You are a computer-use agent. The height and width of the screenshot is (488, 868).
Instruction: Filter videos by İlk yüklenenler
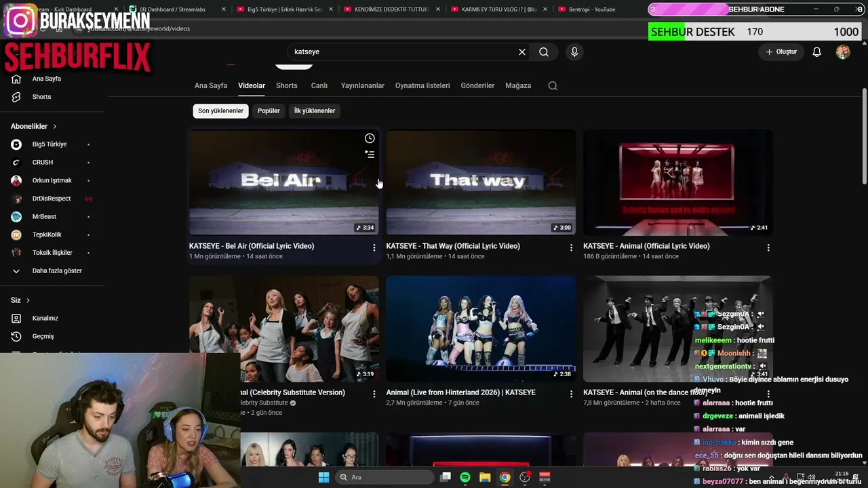click(315, 111)
